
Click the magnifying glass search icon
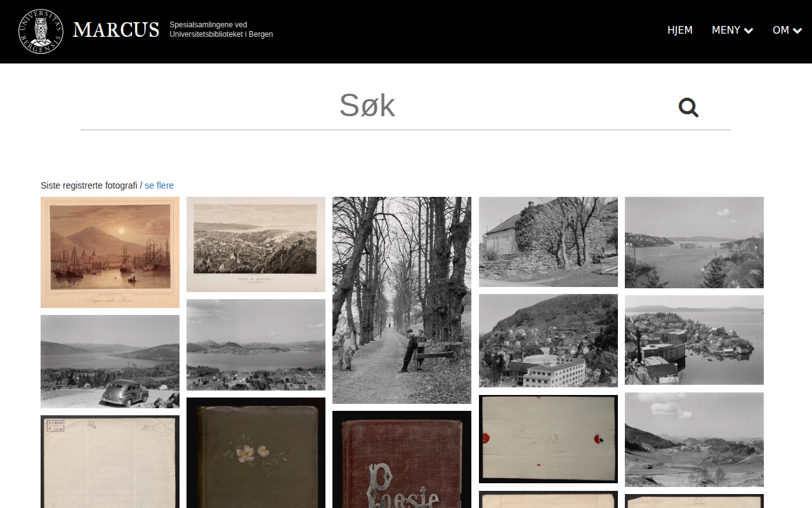(x=688, y=107)
